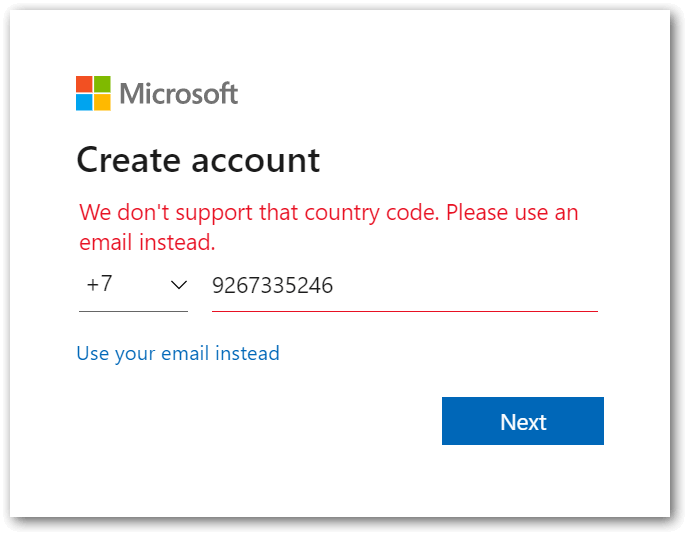Select the +7 country code value
This screenshot has height=535, width=688.
tap(100, 284)
